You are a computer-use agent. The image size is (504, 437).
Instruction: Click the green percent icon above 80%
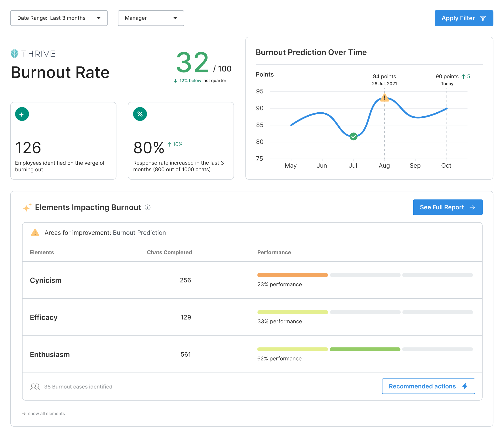(140, 114)
